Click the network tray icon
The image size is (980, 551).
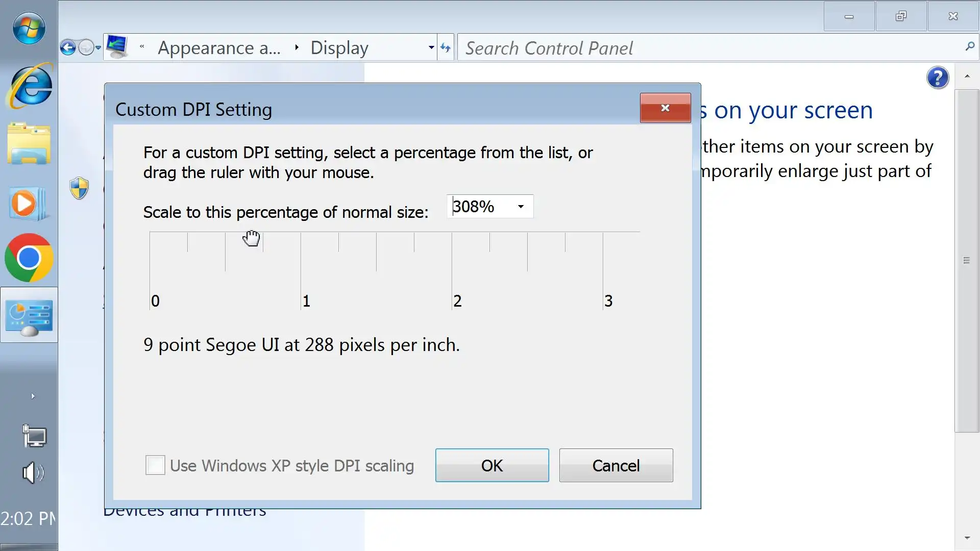pyautogui.click(x=34, y=436)
